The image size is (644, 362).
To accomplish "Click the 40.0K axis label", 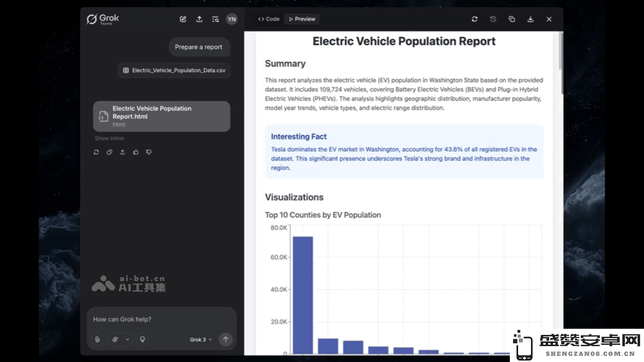I will [279, 290].
